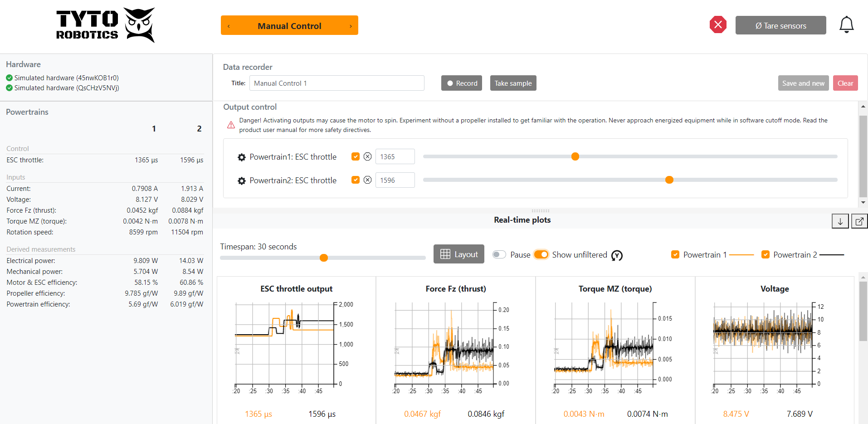
Task: Open the Manual Control page selector
Action: [289, 25]
